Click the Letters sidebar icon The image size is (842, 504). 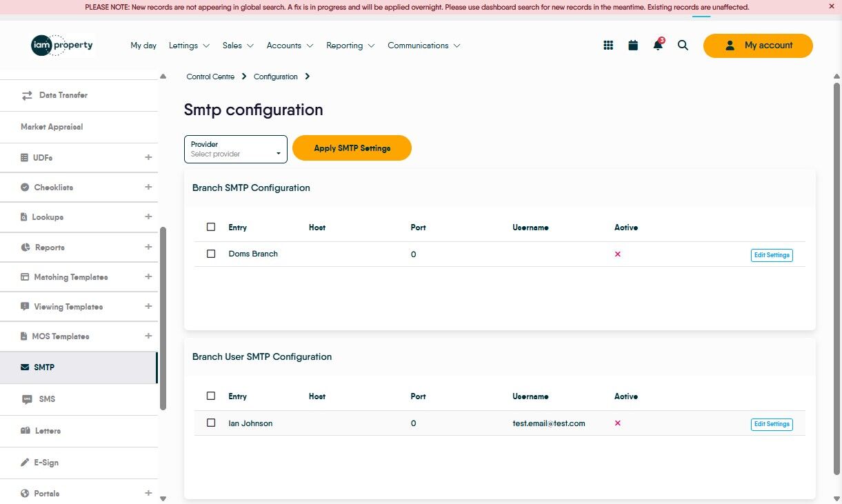(x=26, y=431)
